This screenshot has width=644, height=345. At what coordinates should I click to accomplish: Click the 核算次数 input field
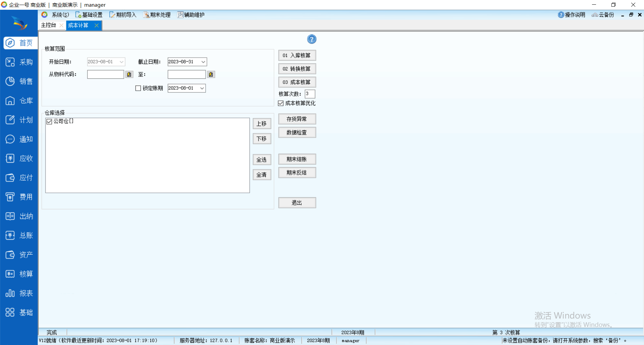[x=310, y=94]
